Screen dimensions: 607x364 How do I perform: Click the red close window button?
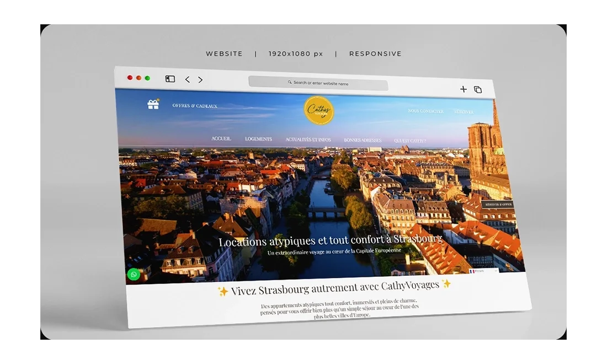(x=130, y=78)
